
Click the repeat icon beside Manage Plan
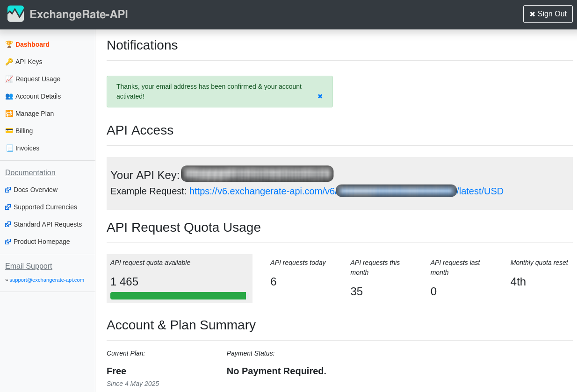coord(9,114)
